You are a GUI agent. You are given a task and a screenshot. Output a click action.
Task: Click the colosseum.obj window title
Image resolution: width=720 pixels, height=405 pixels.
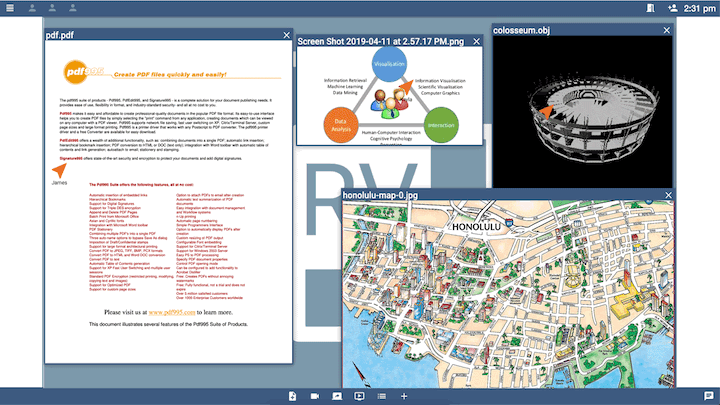pos(521,30)
